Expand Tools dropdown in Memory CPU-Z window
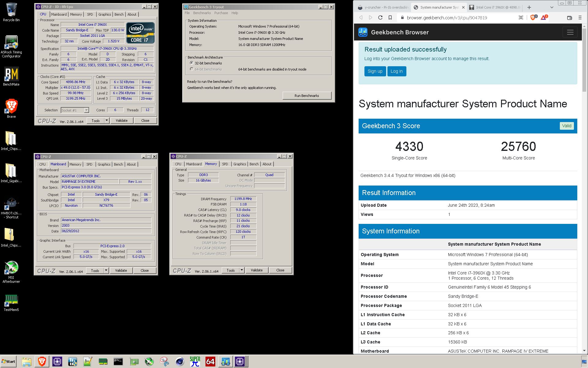This screenshot has height=368, width=588. pos(242,270)
